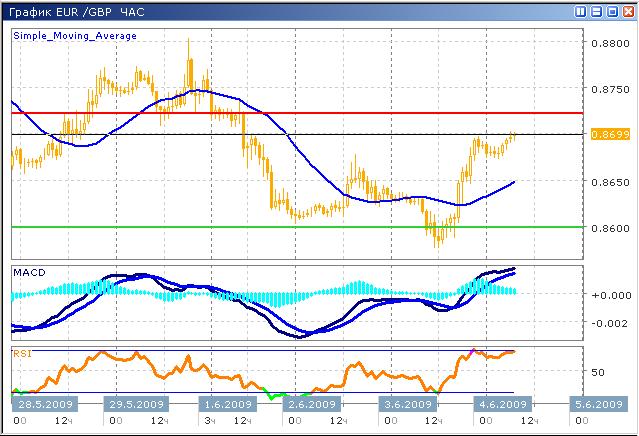Screen dimensions: 639x436
Task: Jump to the 1.6.2009 date marker
Action: coord(229,404)
